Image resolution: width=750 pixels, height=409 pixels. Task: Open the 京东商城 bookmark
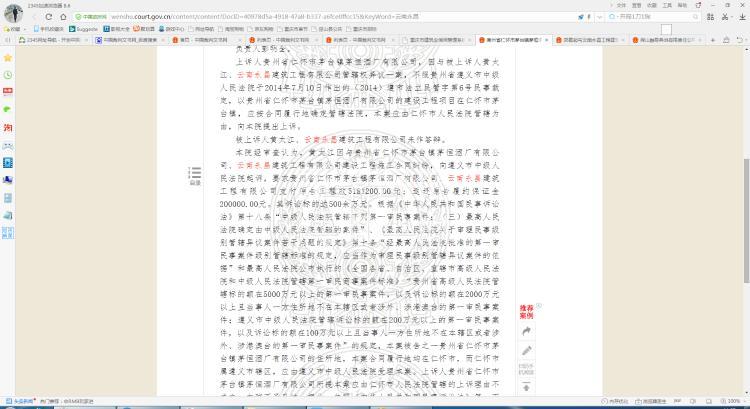pos(261,29)
